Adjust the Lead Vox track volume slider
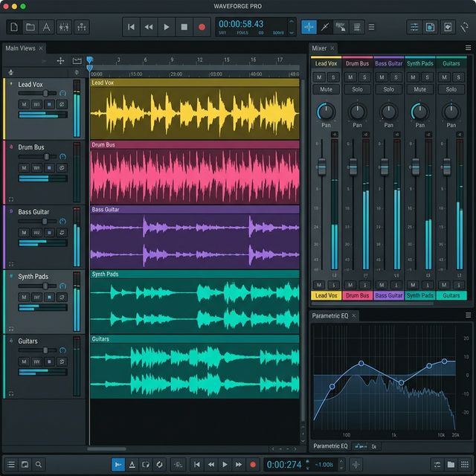 37,93
